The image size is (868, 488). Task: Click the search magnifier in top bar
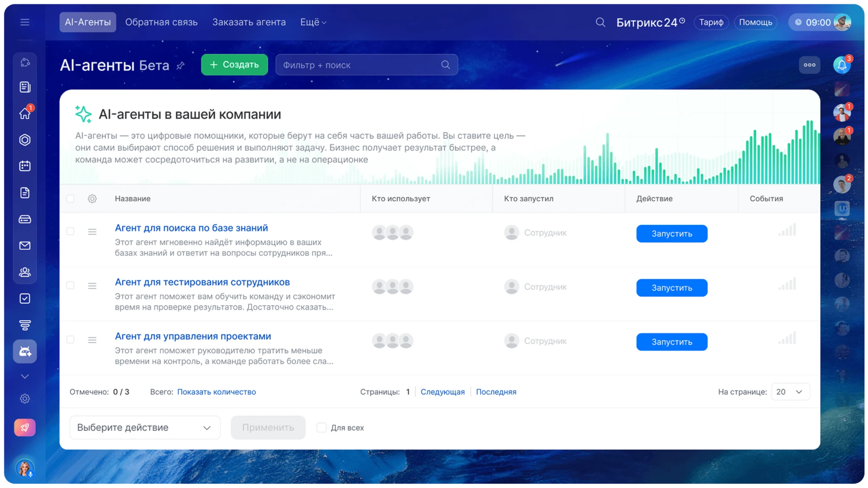coord(600,22)
